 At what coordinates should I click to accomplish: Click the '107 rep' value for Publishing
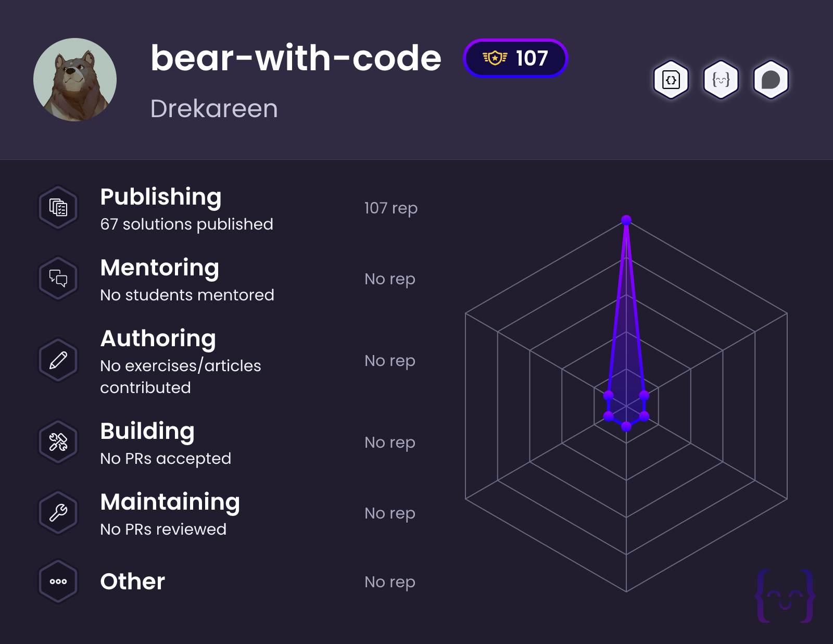(391, 208)
